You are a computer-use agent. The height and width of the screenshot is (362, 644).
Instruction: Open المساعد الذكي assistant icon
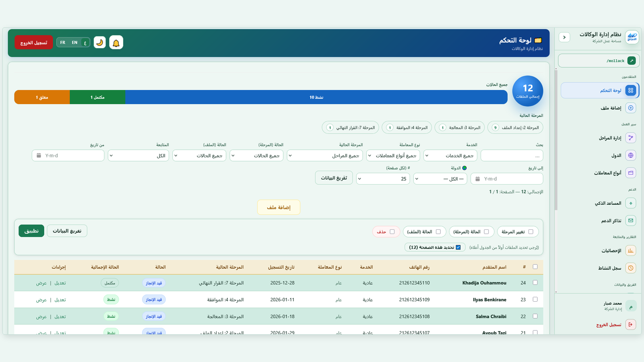(631, 203)
